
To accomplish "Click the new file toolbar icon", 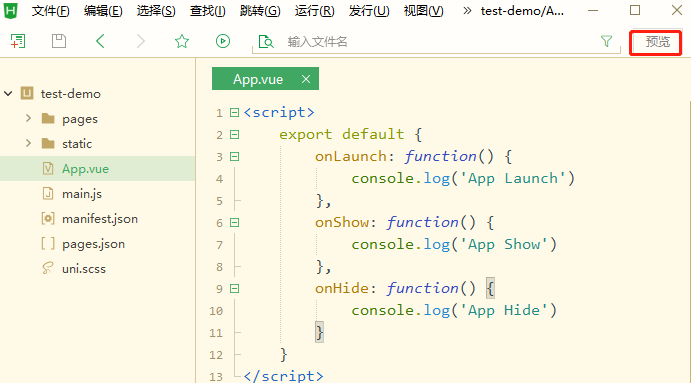I will [18, 41].
